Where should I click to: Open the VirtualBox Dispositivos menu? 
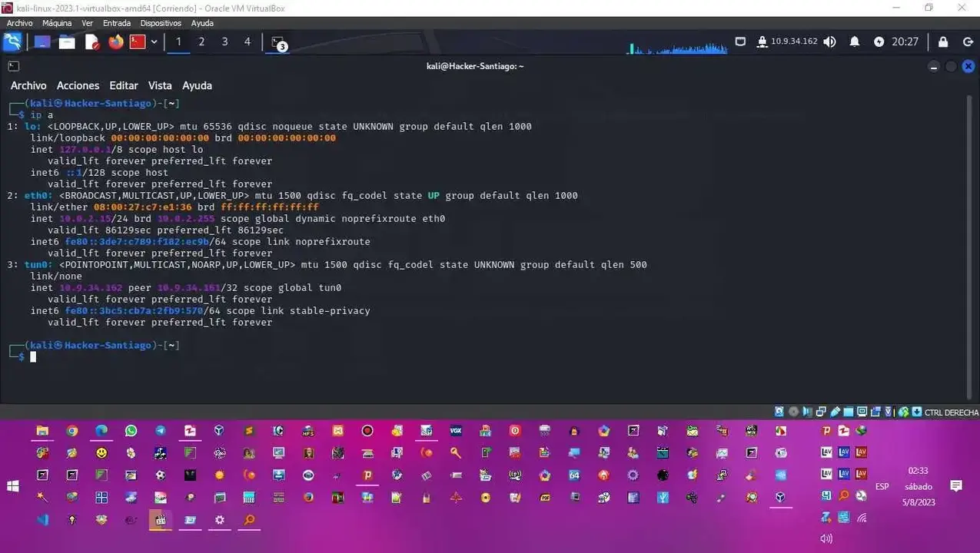[x=161, y=23]
